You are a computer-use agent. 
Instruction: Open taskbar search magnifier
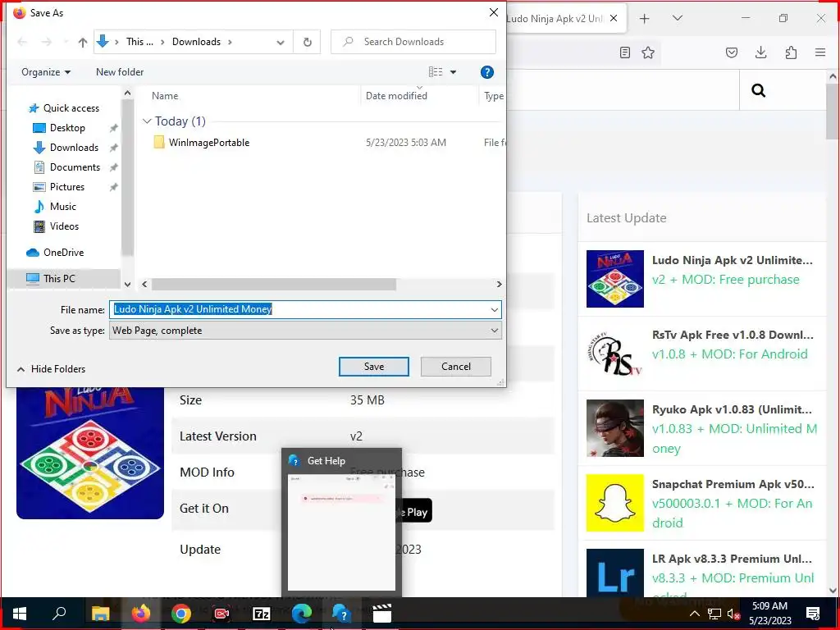[59, 614]
